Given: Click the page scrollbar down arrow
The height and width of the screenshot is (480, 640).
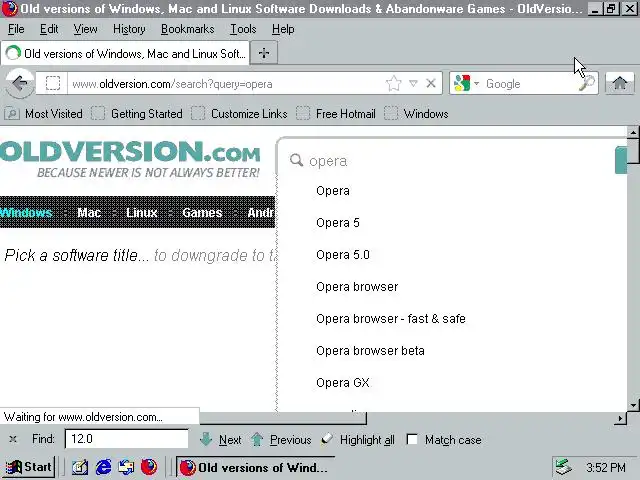Looking at the screenshot, I should pos(633,405).
